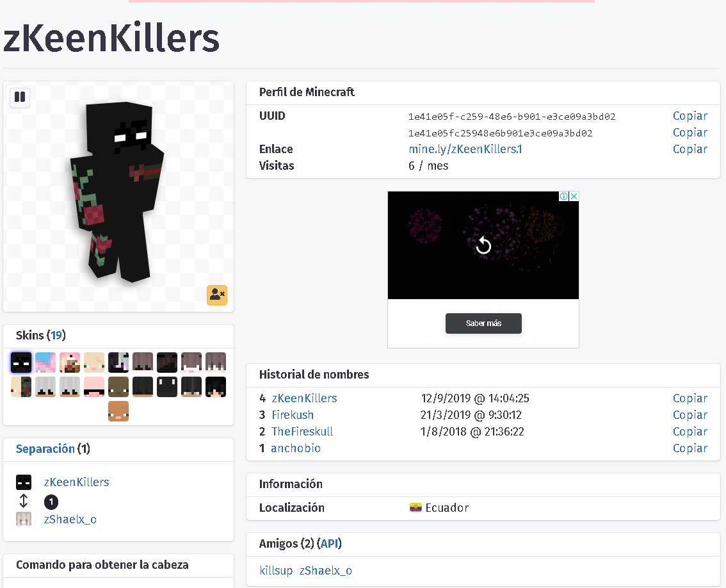
Task: Pause the skin rotation animation
Action: (x=20, y=97)
